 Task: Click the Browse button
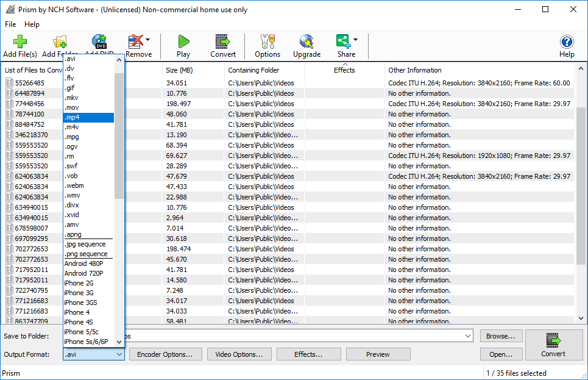[x=501, y=336]
